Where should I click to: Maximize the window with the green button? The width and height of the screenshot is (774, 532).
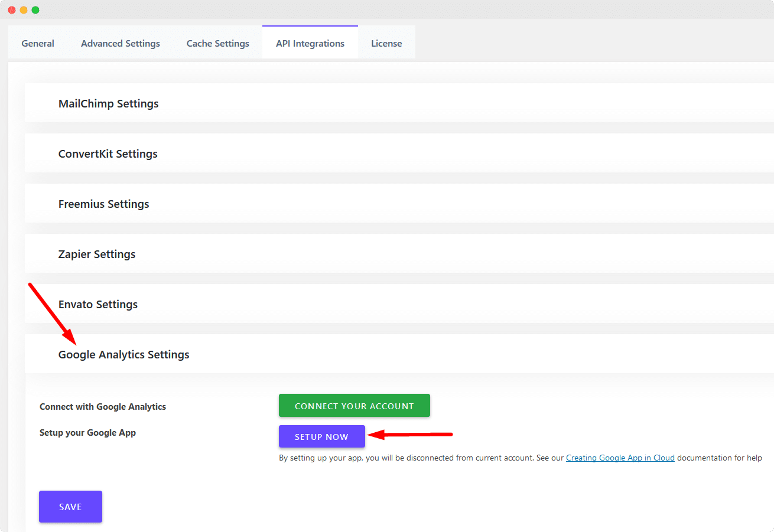35,10
